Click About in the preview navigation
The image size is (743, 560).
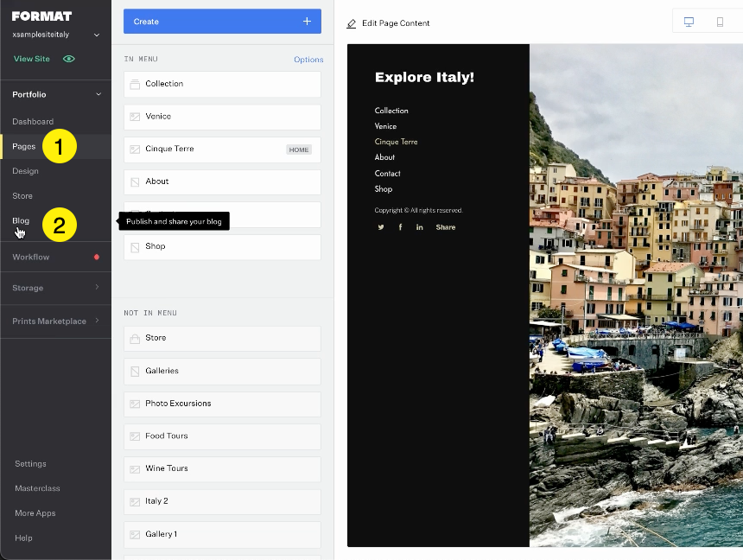(x=384, y=157)
